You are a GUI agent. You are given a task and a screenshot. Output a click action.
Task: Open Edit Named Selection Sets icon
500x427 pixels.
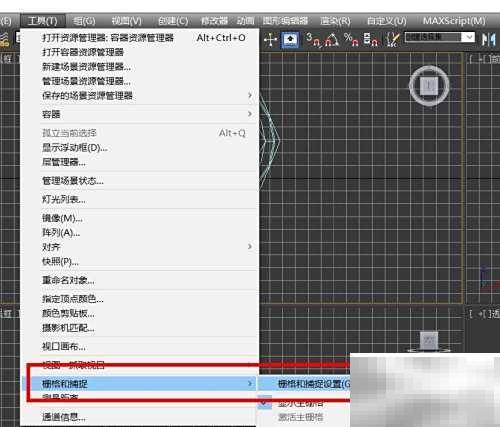393,39
